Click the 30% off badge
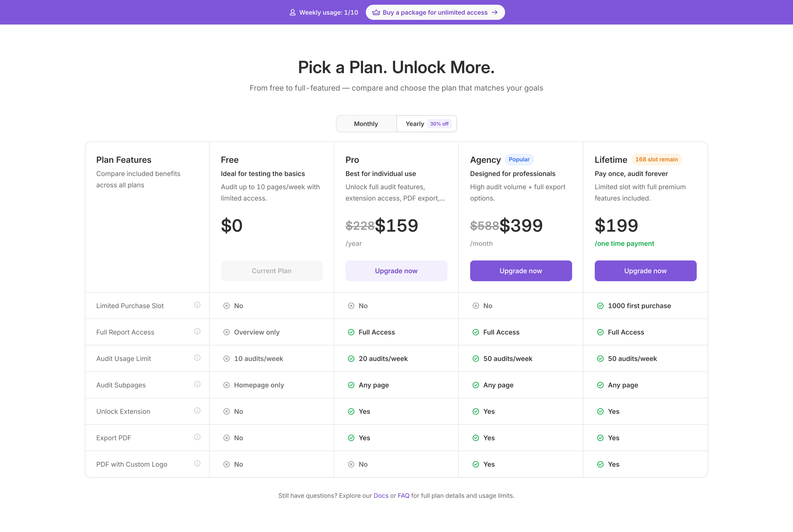Image resolution: width=793 pixels, height=532 pixels. [x=439, y=124]
